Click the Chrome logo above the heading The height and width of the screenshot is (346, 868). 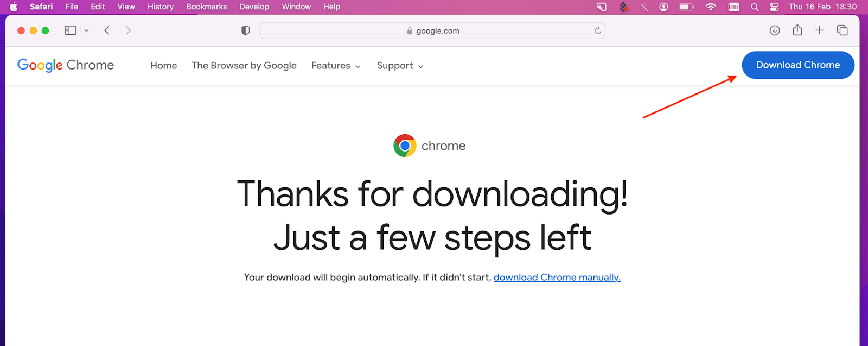[405, 146]
